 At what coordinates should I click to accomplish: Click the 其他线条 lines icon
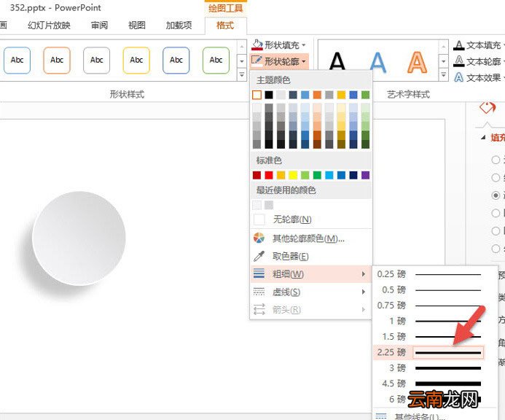click(x=381, y=416)
